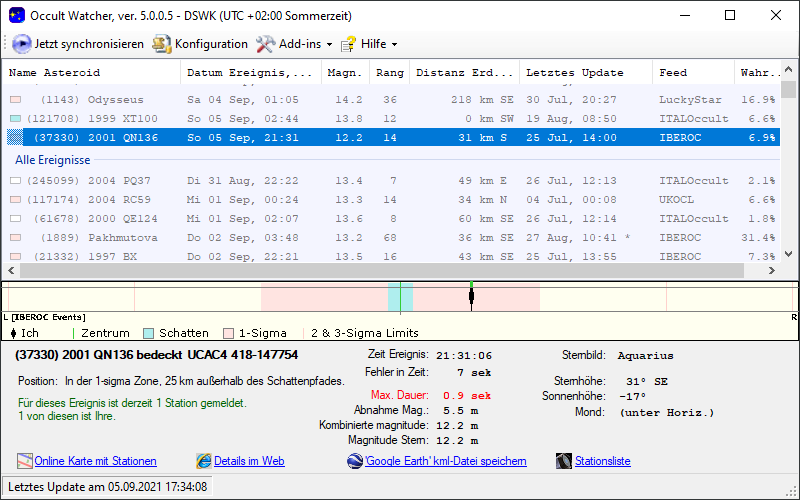Viewport: 800px width, 500px height.
Task: Sort list by Magn. column header
Action: point(345,73)
